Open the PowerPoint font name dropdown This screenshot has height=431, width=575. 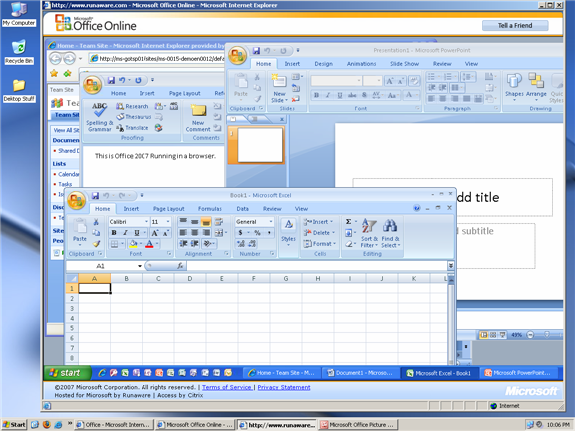[x=359, y=81]
